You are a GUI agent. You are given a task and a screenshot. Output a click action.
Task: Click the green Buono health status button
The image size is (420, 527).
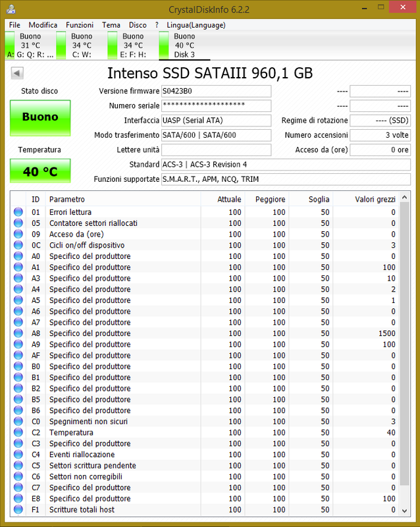click(x=40, y=118)
